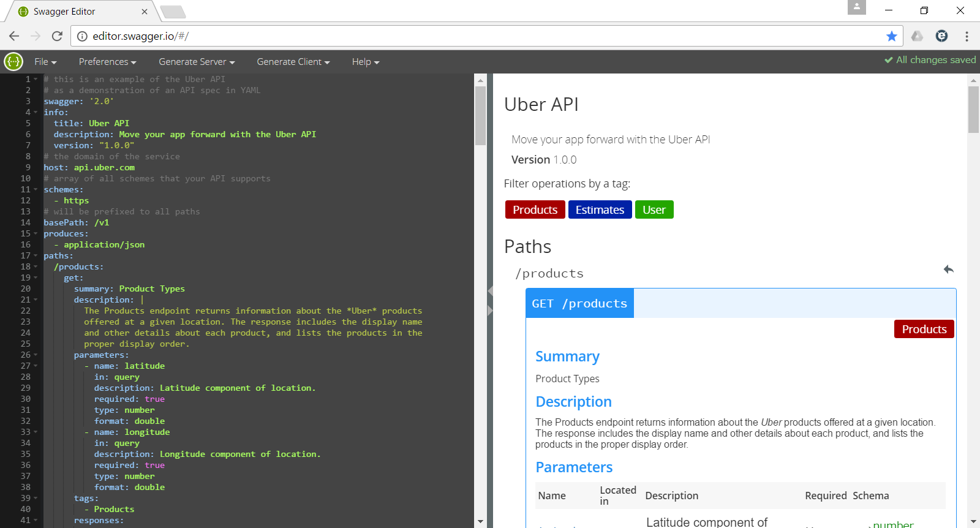Viewport: 980px width, 528px height.
Task: Click the Parameters heading in preview
Action: click(x=574, y=467)
